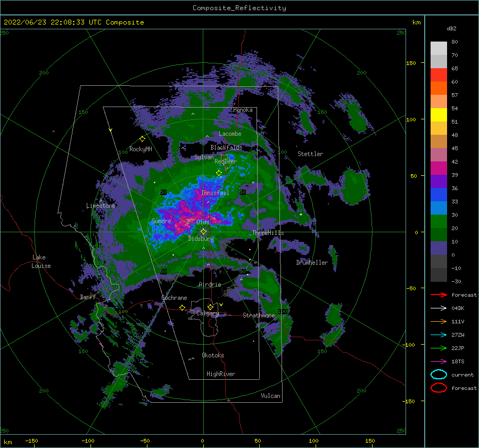Click the Lacombe city label
The height and width of the screenshot is (448, 479).
230,134
